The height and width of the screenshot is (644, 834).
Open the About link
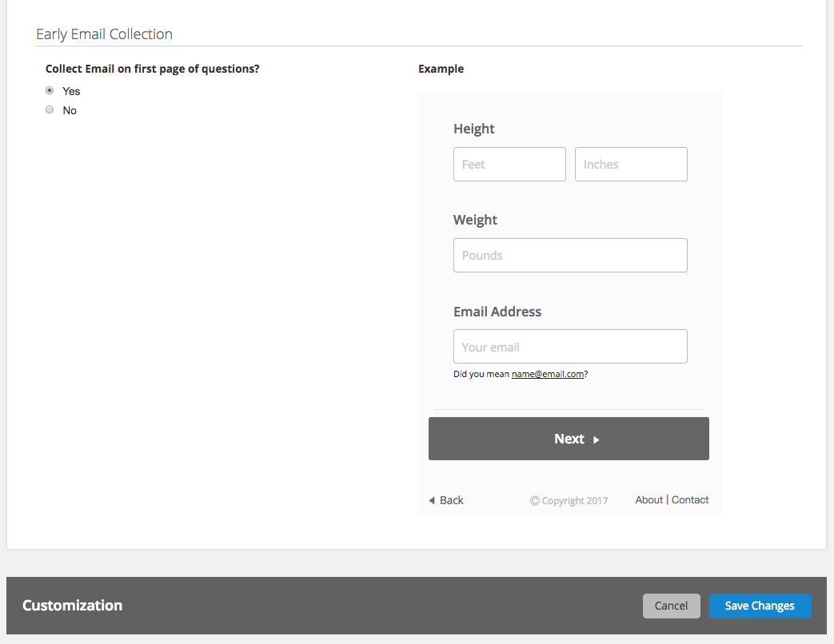(649, 499)
